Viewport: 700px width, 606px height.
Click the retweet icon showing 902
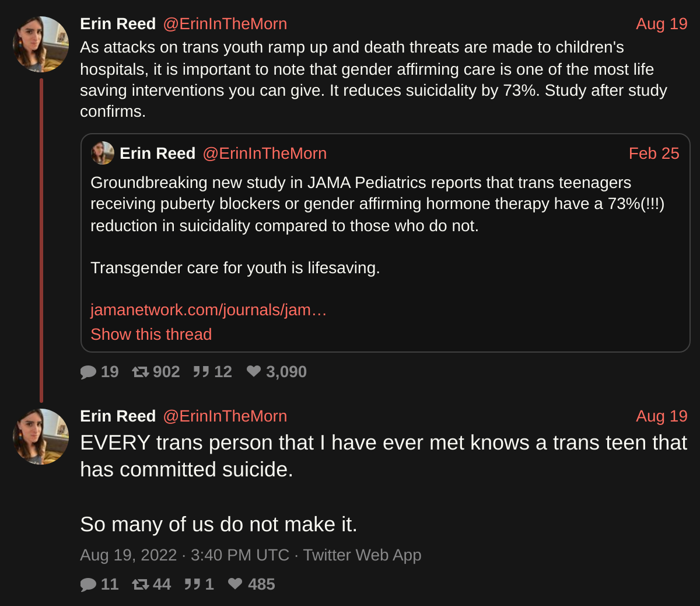pos(141,372)
